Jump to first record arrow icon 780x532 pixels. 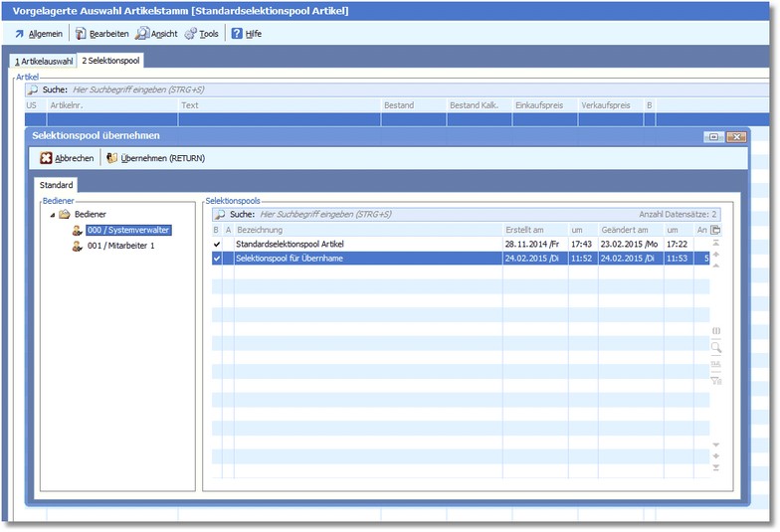pos(715,244)
